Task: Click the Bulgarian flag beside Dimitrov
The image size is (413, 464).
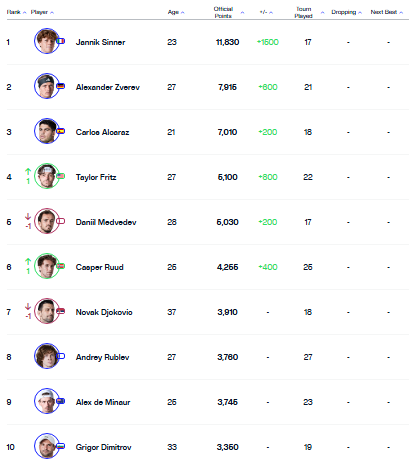Action: 61,446
